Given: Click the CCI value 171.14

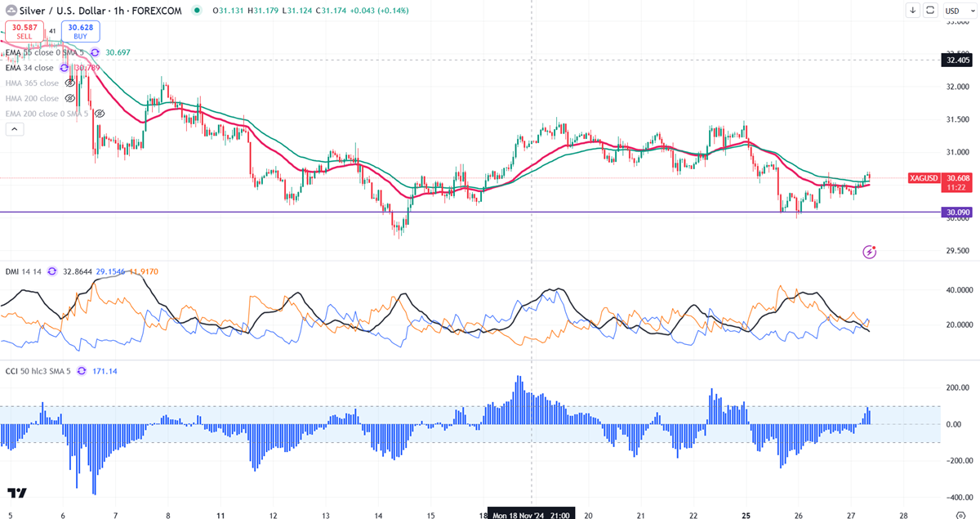Looking at the screenshot, I should 105,371.
